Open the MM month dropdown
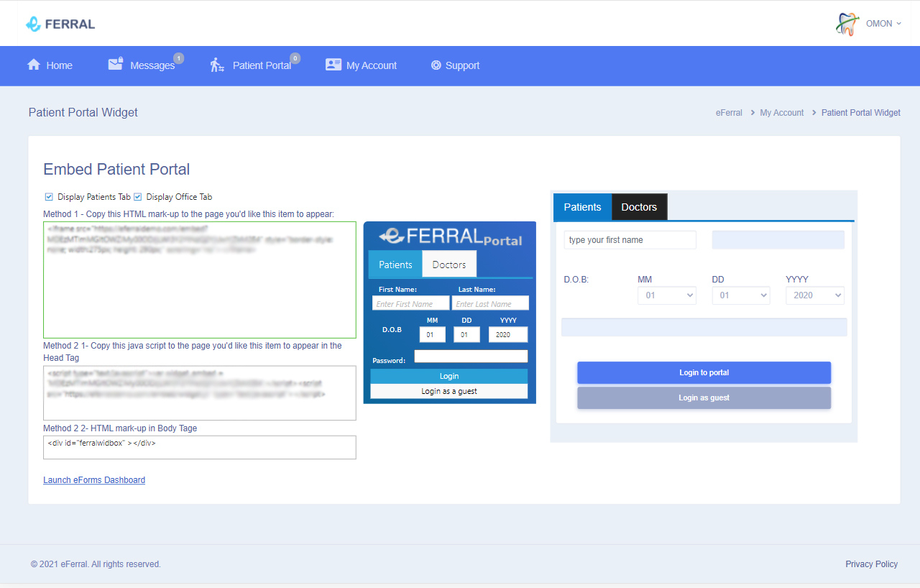 click(x=666, y=295)
